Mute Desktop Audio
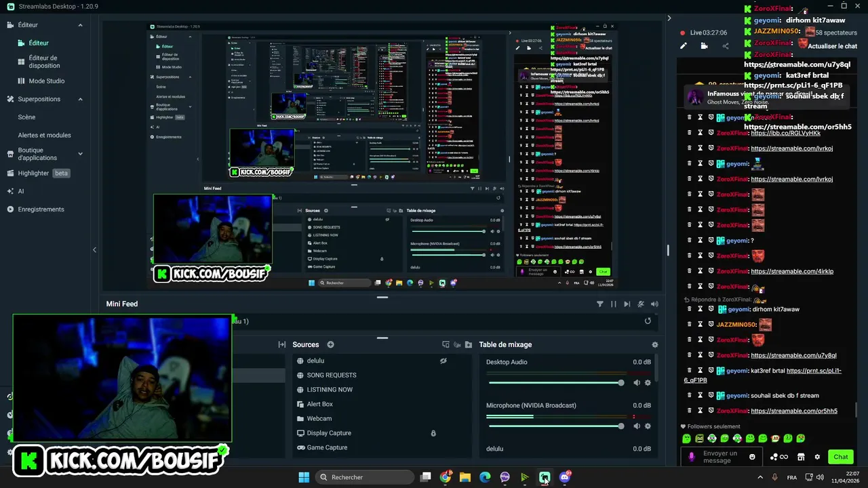 coord(636,383)
